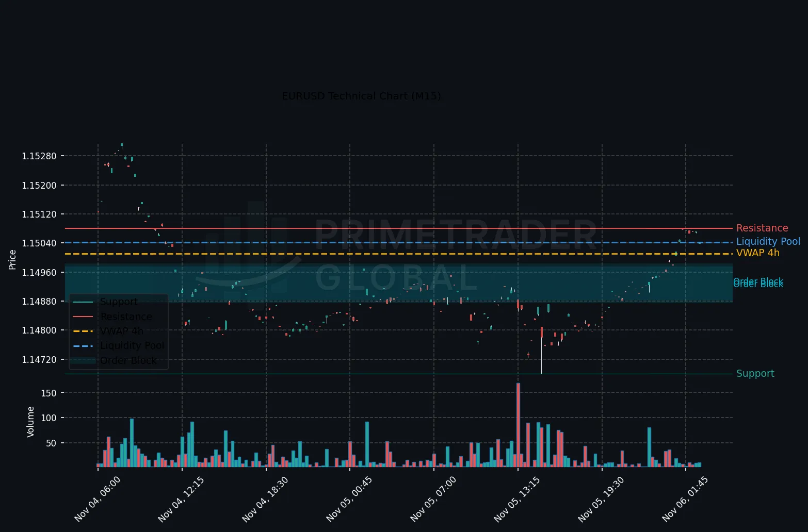Select the Liquidity Pool label outside the legend
808x532 pixels.
click(x=768, y=242)
